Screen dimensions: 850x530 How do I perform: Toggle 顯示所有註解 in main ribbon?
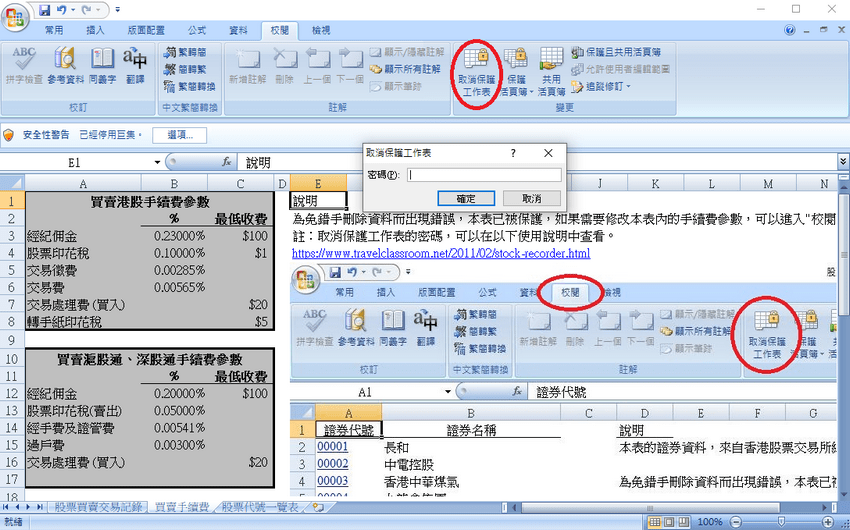(405, 69)
